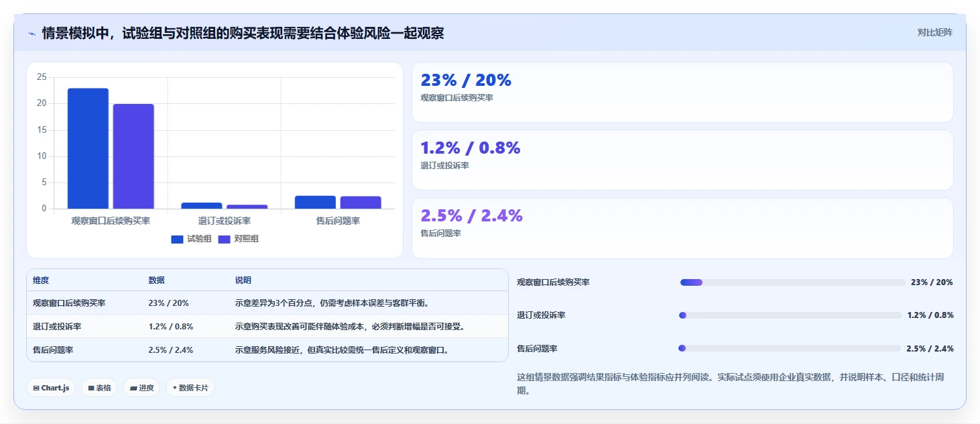
Task: Click the 对照组 bar for 观察窗口后续购买率
Action: point(133,156)
